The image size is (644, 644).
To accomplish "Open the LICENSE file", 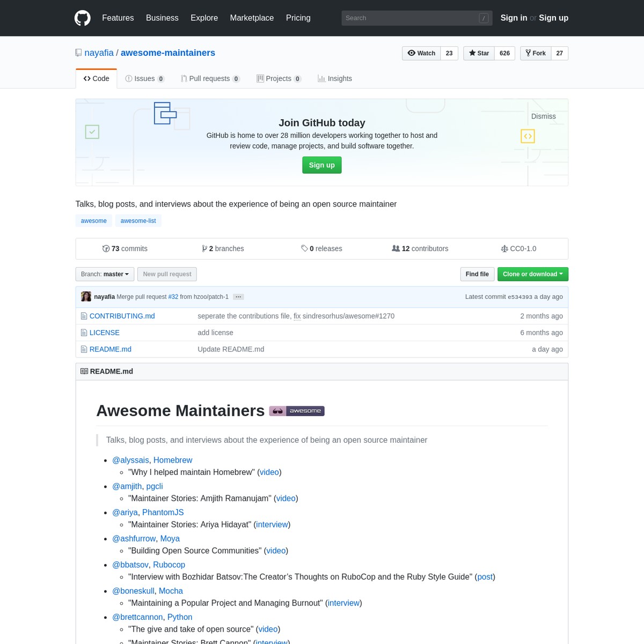I will pyautogui.click(x=105, y=333).
